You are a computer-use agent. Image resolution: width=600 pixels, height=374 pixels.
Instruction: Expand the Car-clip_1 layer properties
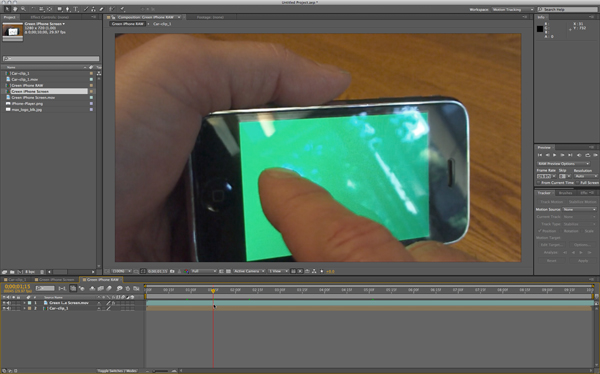pos(24,308)
